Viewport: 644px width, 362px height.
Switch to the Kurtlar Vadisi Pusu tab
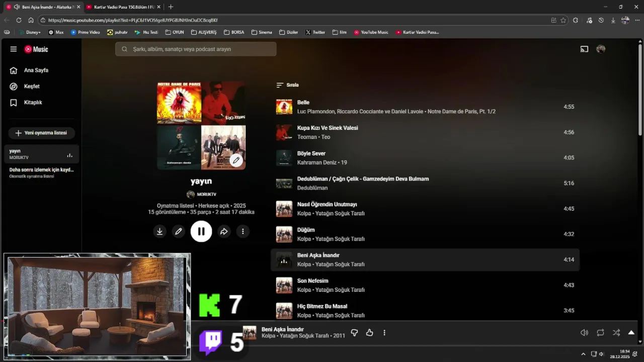pos(123,7)
